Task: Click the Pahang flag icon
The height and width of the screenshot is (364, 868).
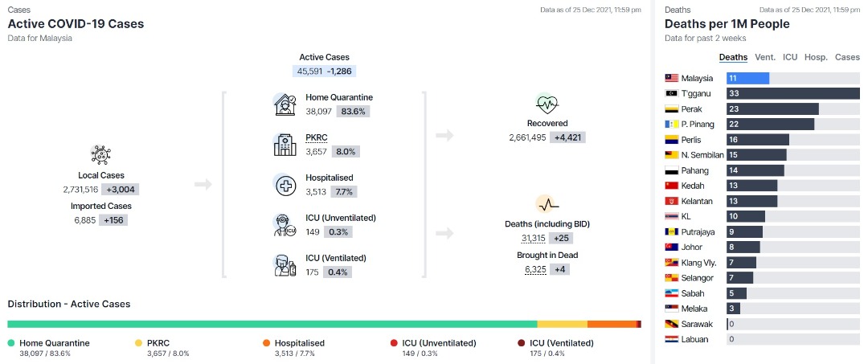Action: pyautogui.click(x=671, y=170)
